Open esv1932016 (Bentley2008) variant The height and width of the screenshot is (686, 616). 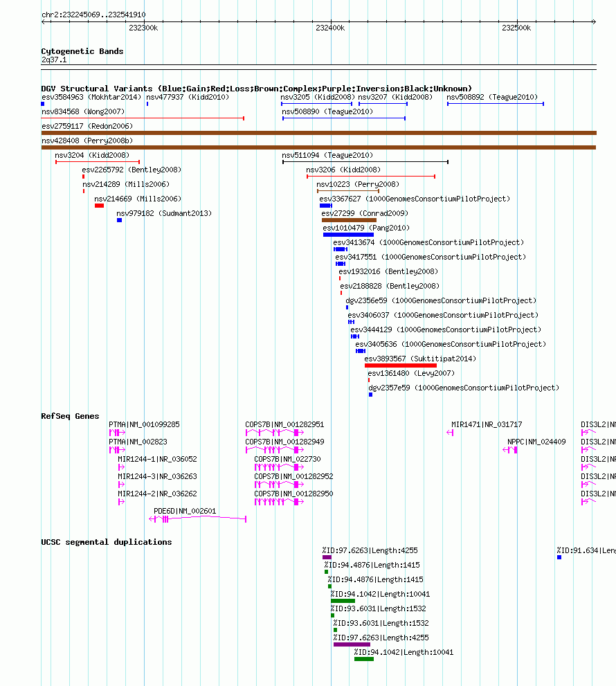pyautogui.click(x=388, y=271)
